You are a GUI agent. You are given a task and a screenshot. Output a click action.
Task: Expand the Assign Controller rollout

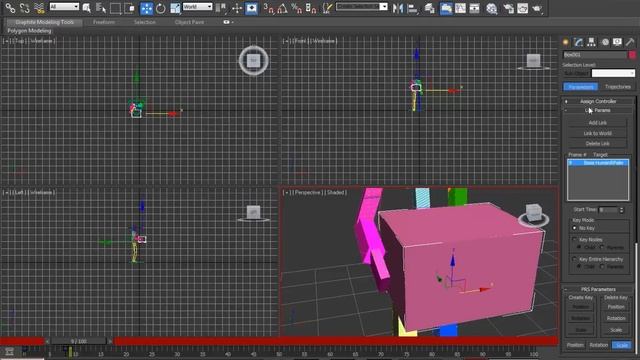tap(598, 101)
